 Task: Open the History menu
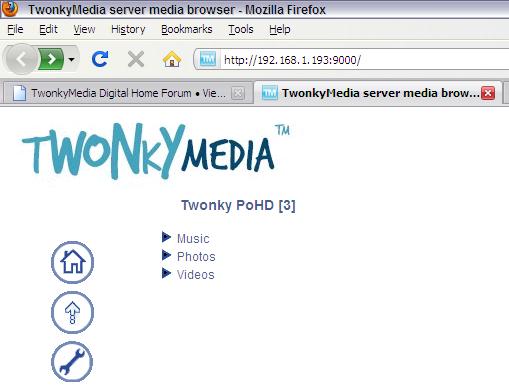click(128, 29)
